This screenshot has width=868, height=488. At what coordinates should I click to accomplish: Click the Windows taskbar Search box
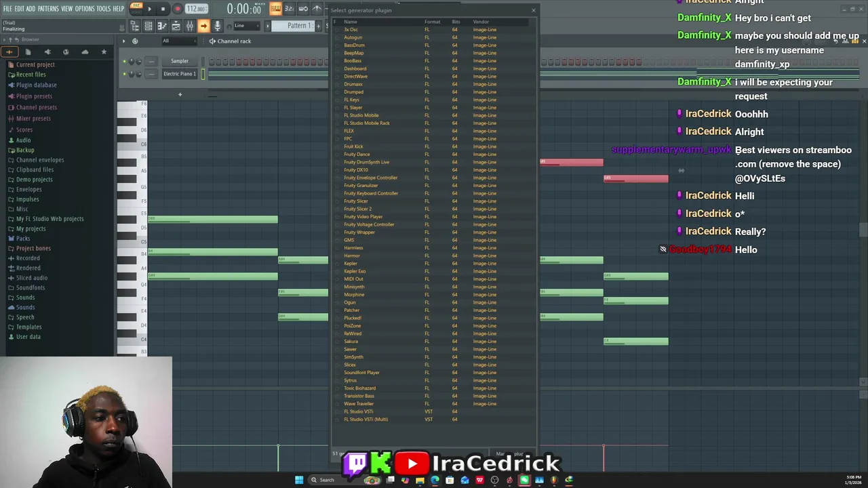pos(344,480)
